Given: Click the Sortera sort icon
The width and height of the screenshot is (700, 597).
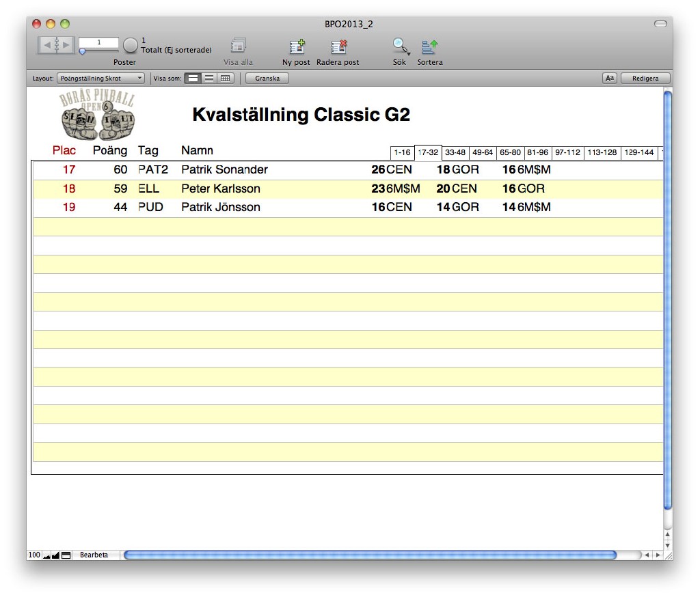Looking at the screenshot, I should 429,46.
